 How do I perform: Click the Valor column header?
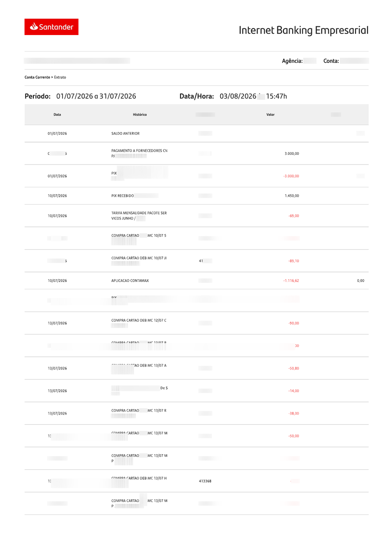click(270, 115)
